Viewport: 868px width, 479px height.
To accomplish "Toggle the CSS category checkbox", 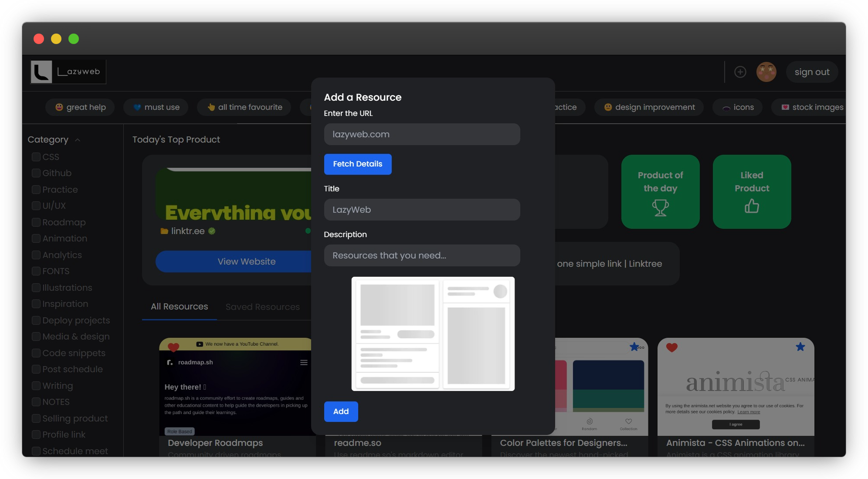I will click(36, 157).
